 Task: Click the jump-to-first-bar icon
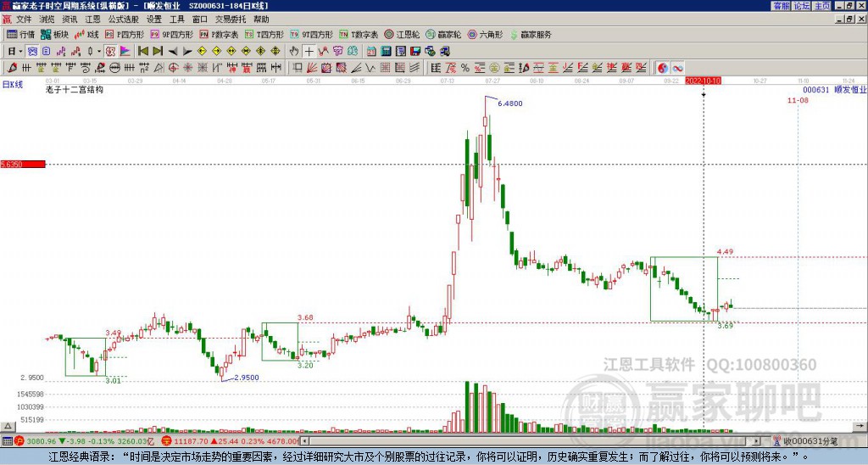(x=142, y=52)
